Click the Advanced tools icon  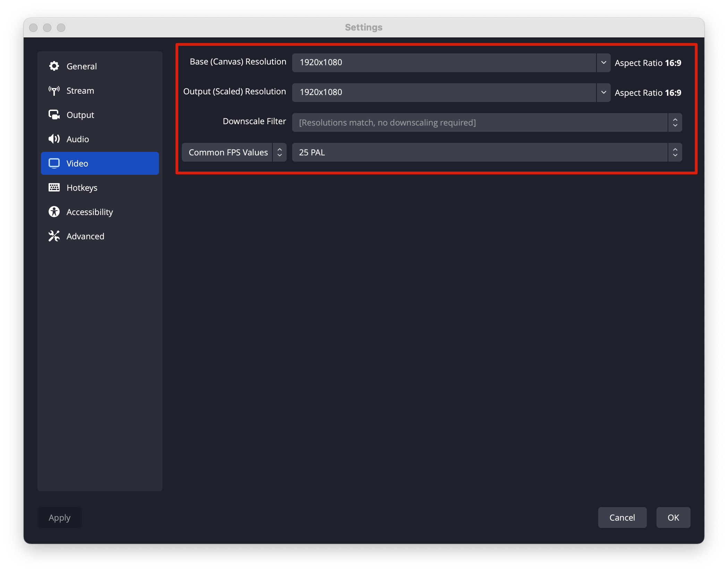point(54,236)
